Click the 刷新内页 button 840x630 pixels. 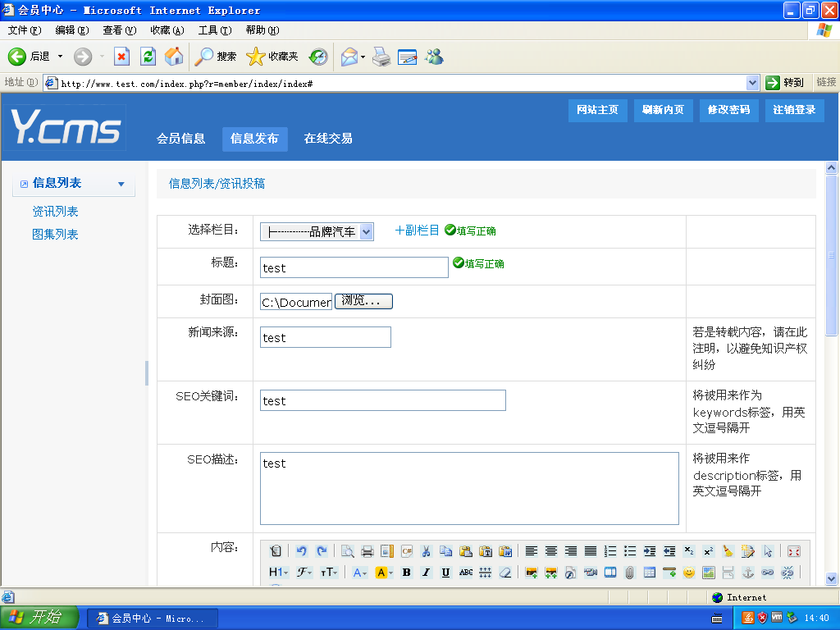663,110
